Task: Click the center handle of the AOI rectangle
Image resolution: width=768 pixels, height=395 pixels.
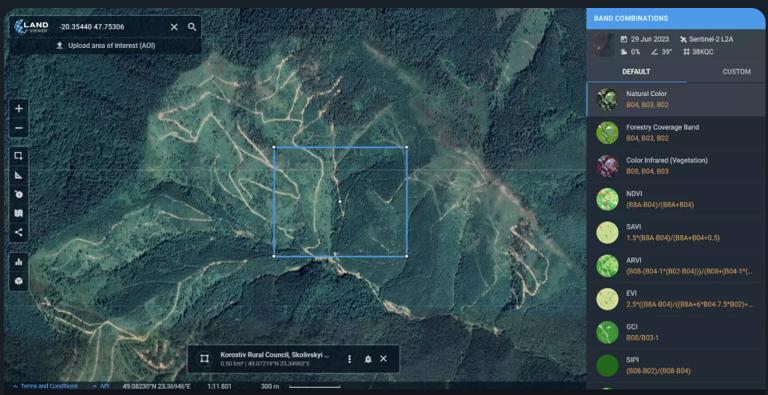Action: point(340,201)
